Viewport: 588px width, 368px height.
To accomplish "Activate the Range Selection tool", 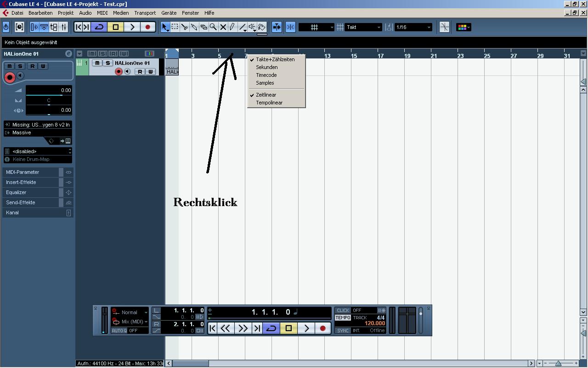I will point(175,27).
